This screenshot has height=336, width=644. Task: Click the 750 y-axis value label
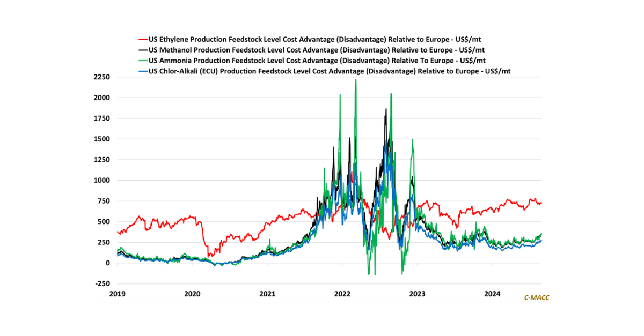[x=104, y=201]
